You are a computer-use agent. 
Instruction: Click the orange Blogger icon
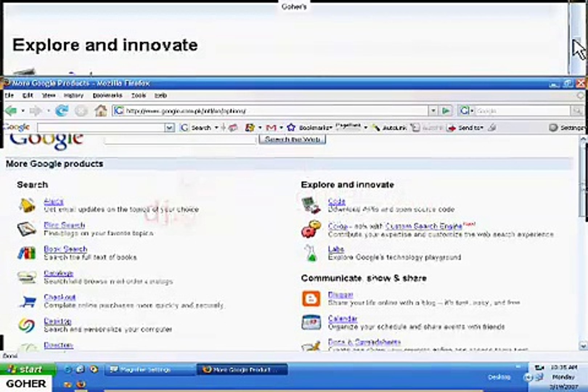click(311, 299)
